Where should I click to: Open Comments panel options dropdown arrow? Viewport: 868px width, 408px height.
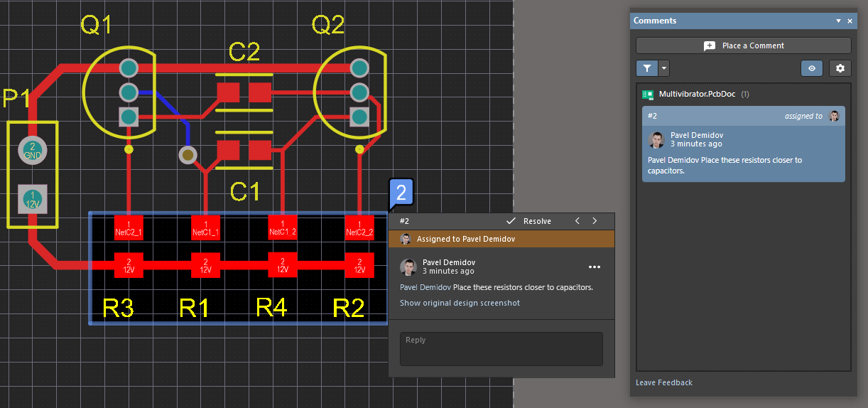tap(838, 21)
